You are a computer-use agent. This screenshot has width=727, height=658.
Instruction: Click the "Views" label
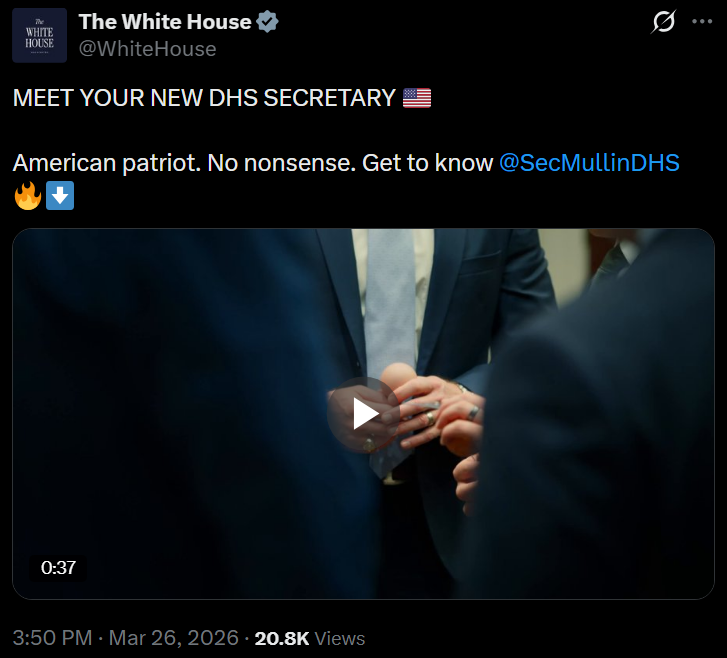pos(340,638)
